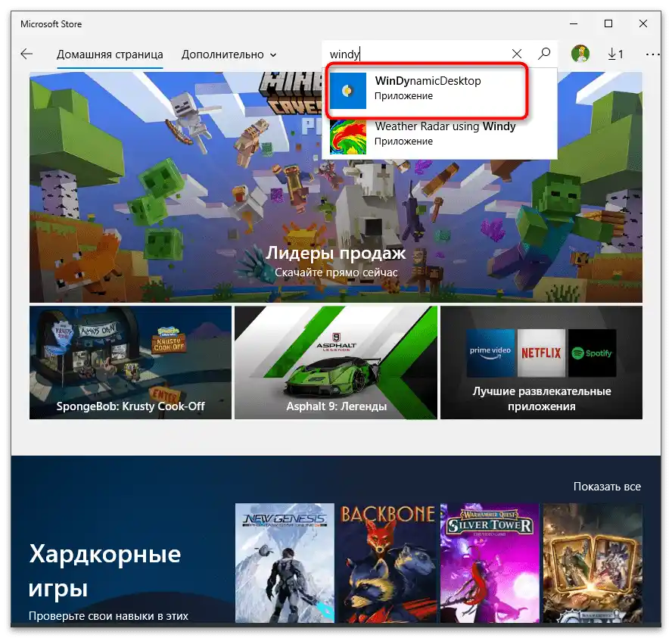Click the prime video logo
This screenshot has width=672, height=638.
coord(490,353)
